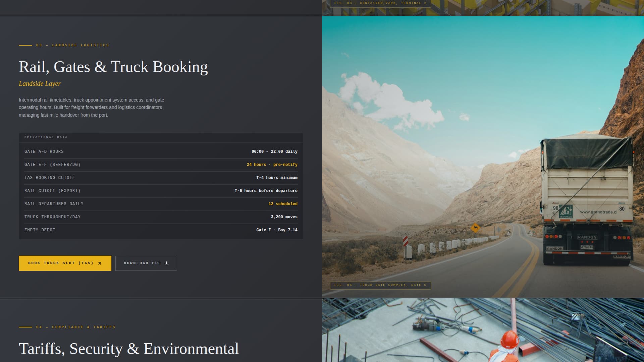Click the arrow icon on Book Truck Slot button

[x=100, y=263]
